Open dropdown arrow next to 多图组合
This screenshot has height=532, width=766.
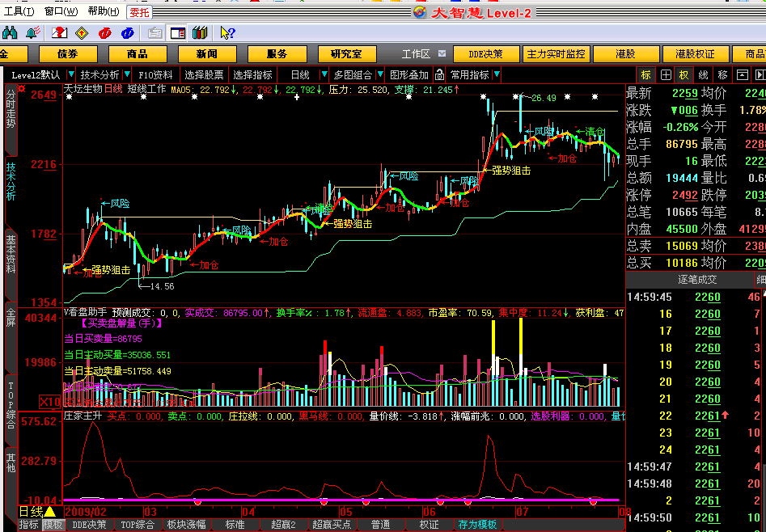[380, 74]
